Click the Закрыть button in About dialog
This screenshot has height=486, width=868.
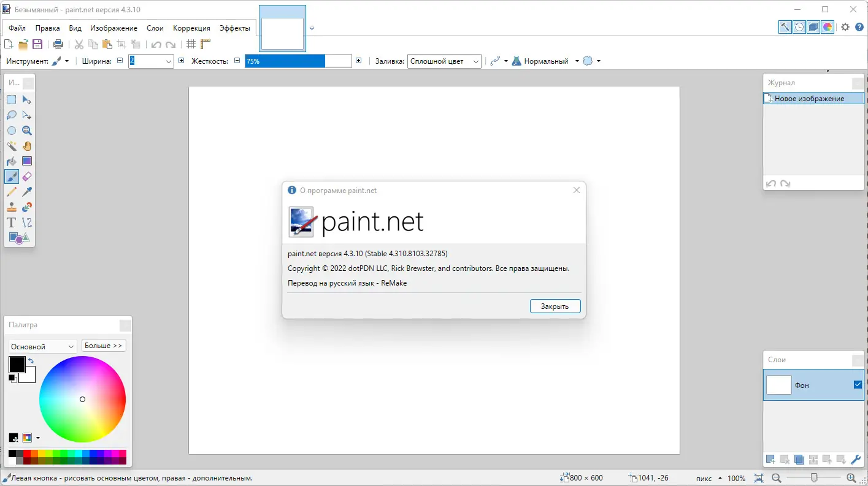click(555, 306)
